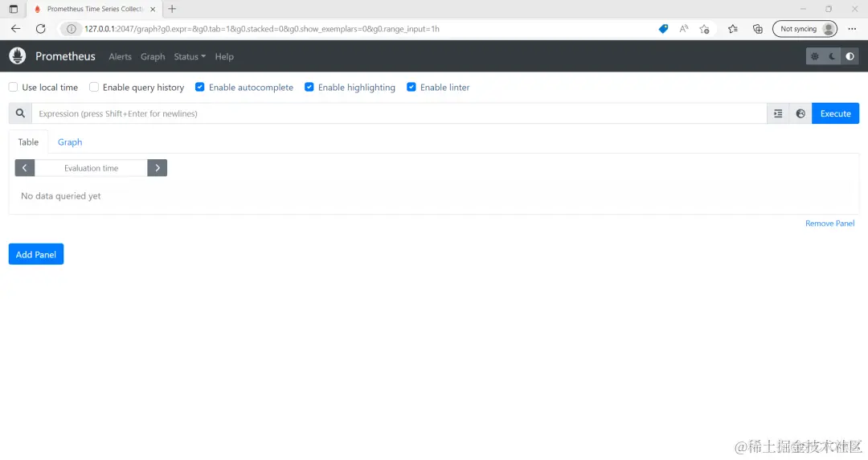This screenshot has height=460, width=868.
Task: Click the profile avatar icon
Action: pyautogui.click(x=828, y=29)
